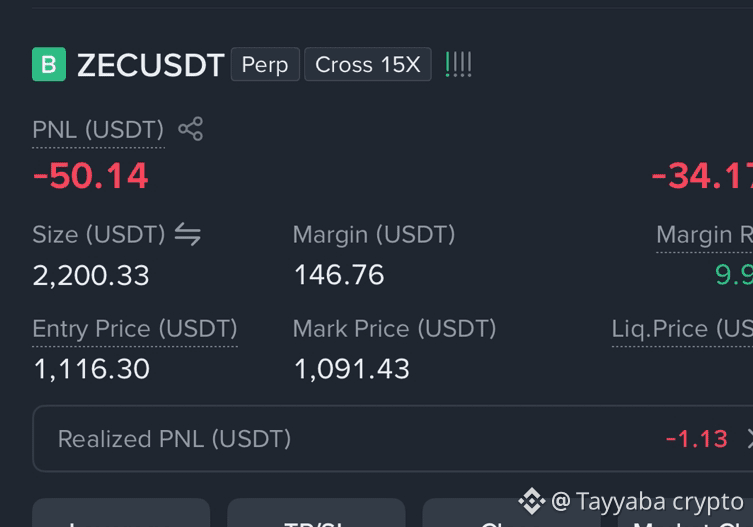
Task: Click the Liq.Price label
Action: 682,329
